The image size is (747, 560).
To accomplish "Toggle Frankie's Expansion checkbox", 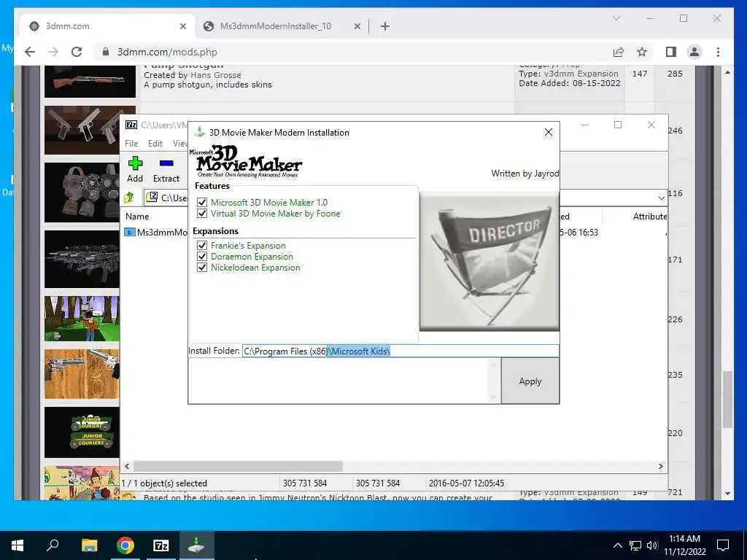I will click(x=202, y=246).
